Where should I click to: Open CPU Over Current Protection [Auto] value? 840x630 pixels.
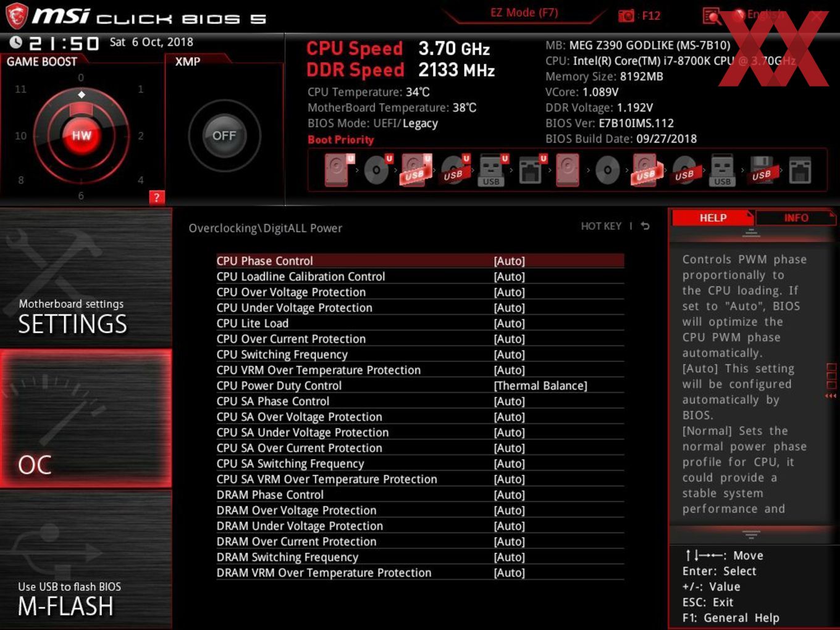[510, 339]
